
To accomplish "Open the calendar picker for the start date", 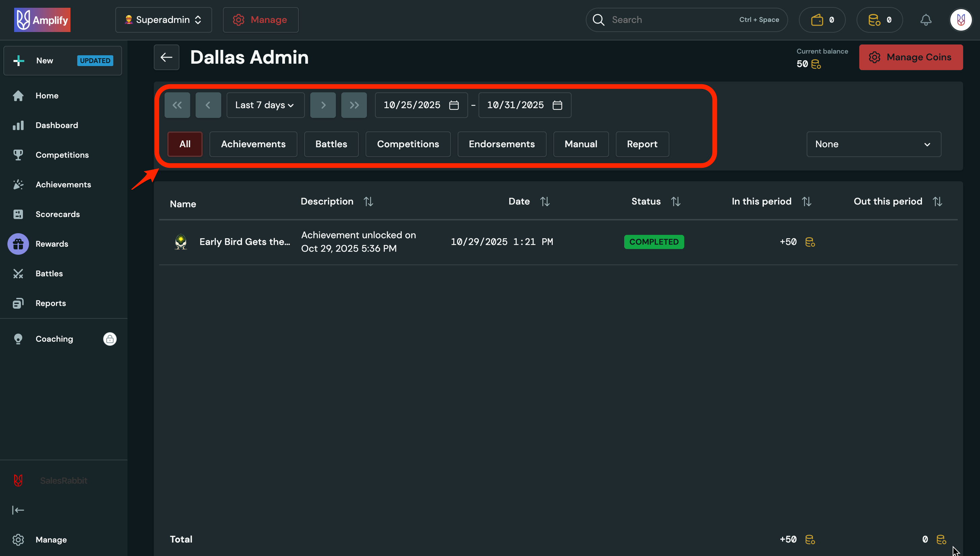I will (454, 105).
